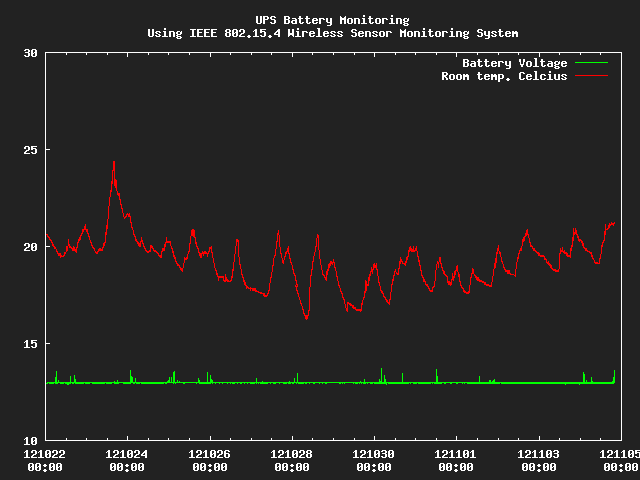
Task: Click the y-axis label 10
Action: coord(29,440)
